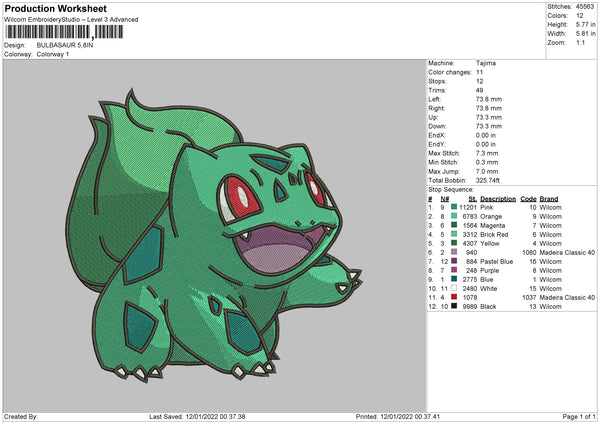Viewport: 600px width, 424px height.
Task: Click the stitch count 248 in Purple row
Action: click(471, 270)
